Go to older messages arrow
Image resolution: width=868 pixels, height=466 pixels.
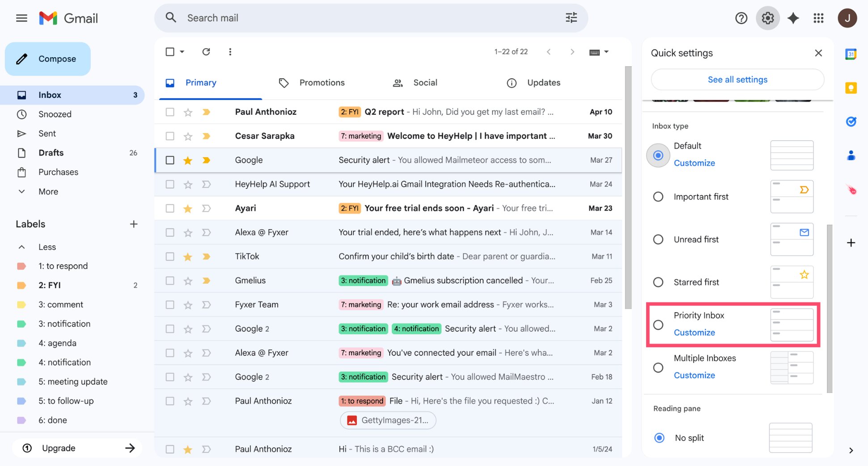572,52
